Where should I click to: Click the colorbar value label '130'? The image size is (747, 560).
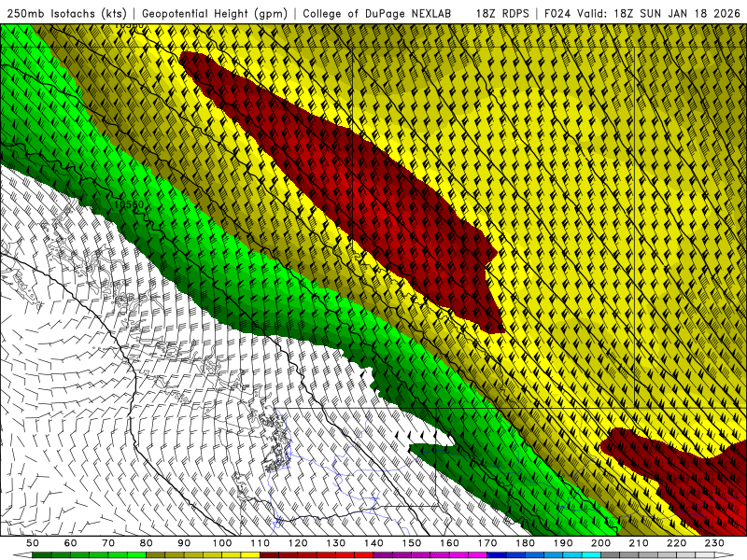tap(336, 543)
